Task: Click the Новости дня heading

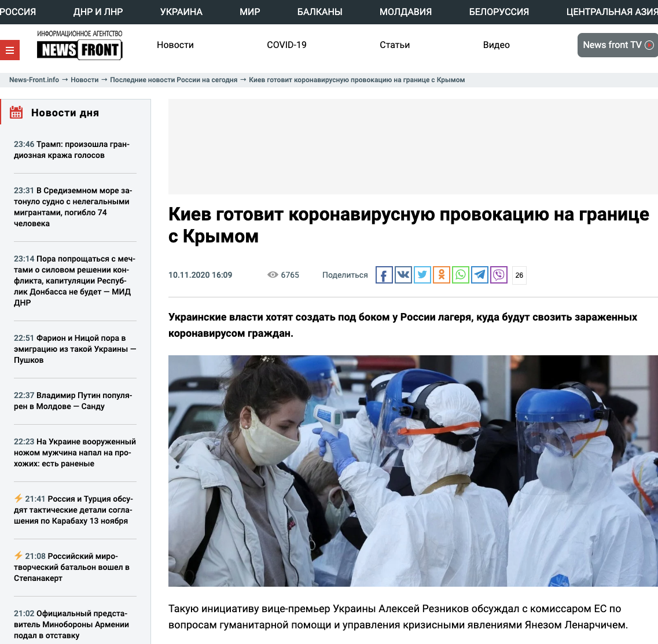Action: [65, 112]
